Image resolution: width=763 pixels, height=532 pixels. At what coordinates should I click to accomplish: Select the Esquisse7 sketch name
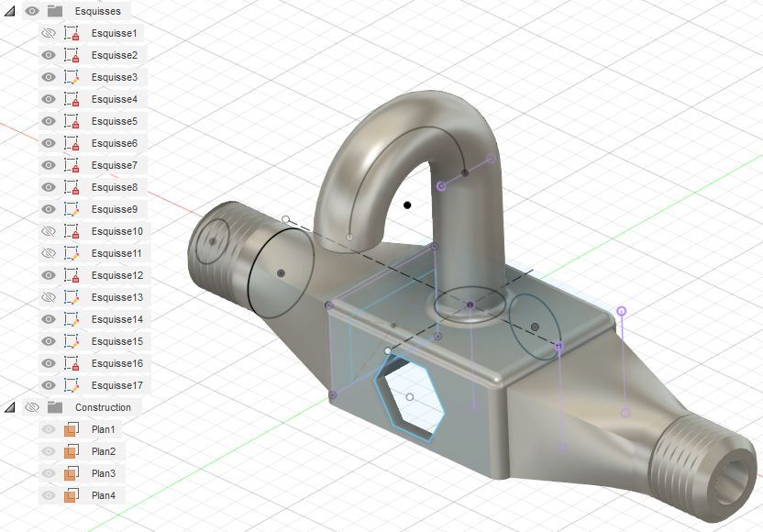pos(115,165)
